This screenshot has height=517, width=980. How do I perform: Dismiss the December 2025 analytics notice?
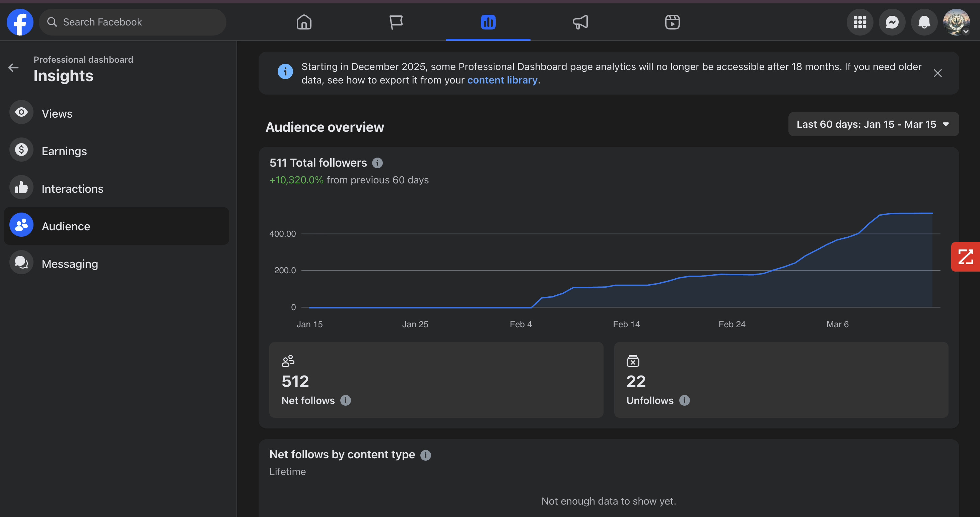pos(937,73)
